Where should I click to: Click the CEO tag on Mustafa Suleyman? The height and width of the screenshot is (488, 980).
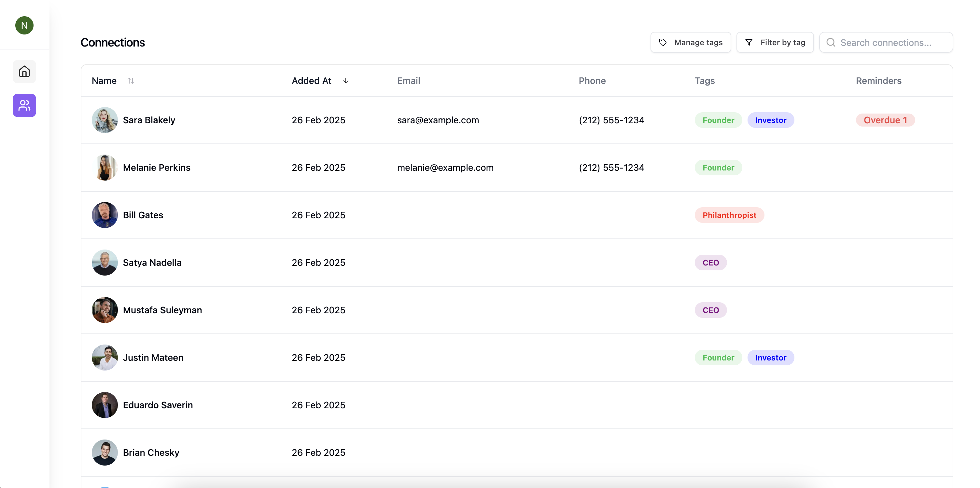tap(711, 310)
